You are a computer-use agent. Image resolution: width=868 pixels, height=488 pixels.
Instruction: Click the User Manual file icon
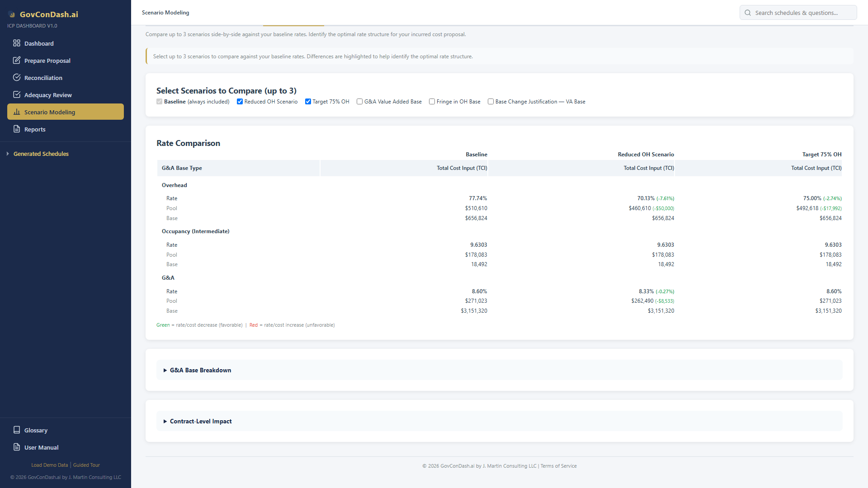pyautogui.click(x=17, y=447)
